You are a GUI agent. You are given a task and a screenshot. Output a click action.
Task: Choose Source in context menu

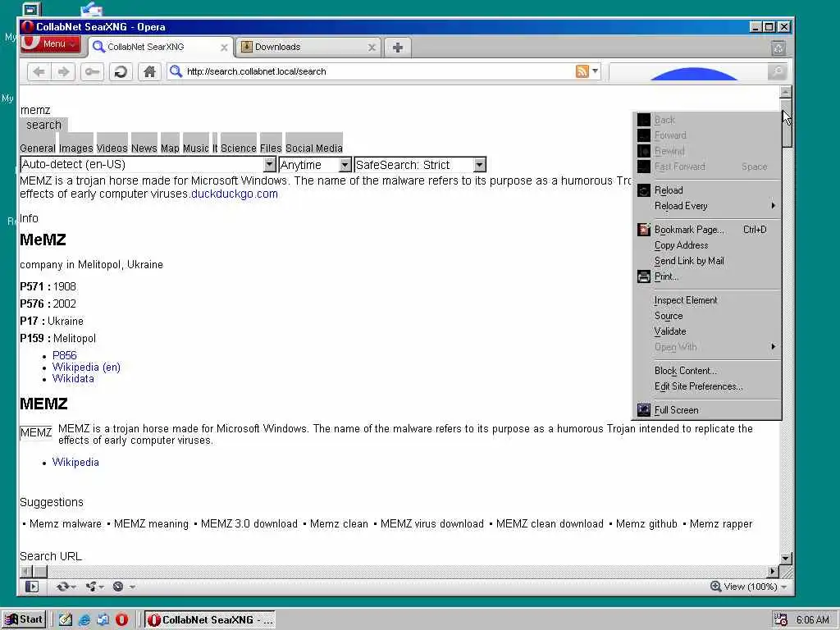(x=706, y=316)
